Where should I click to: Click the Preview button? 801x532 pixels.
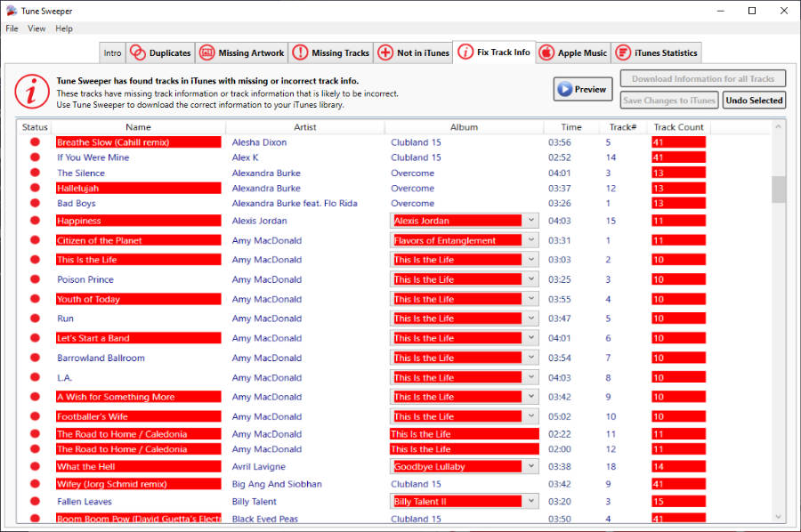[x=583, y=89]
